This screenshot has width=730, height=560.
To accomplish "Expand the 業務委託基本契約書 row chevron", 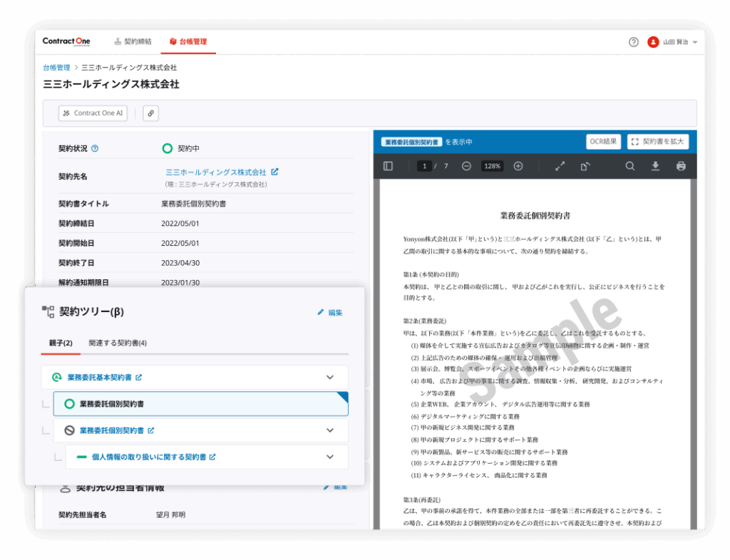I will pyautogui.click(x=330, y=377).
